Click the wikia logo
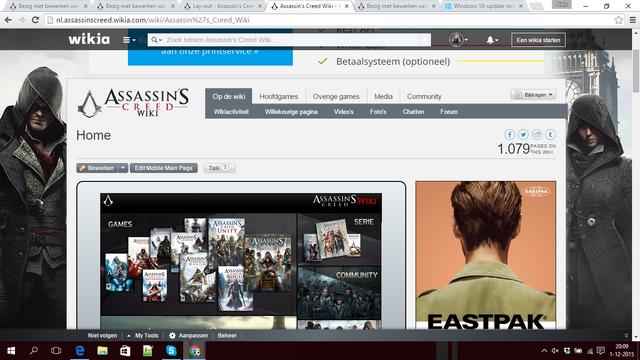The image size is (640, 360). coord(89,39)
